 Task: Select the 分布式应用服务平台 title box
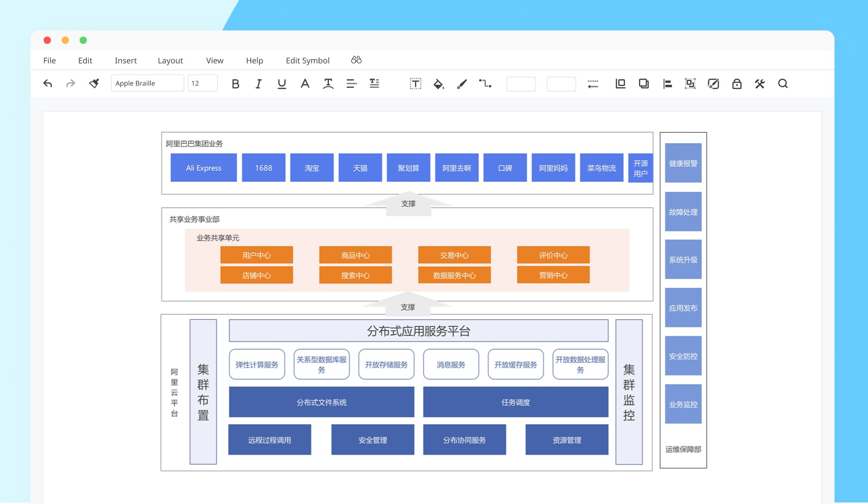coord(419,331)
